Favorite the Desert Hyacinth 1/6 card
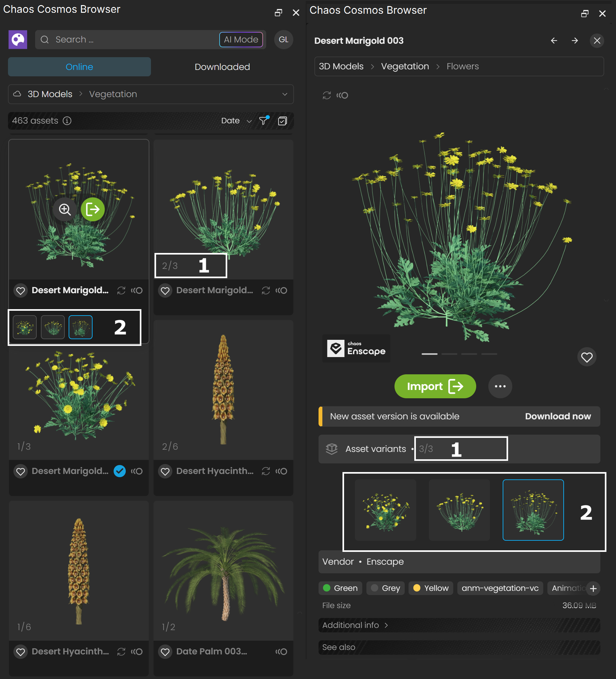This screenshot has height=679, width=616. click(20, 652)
